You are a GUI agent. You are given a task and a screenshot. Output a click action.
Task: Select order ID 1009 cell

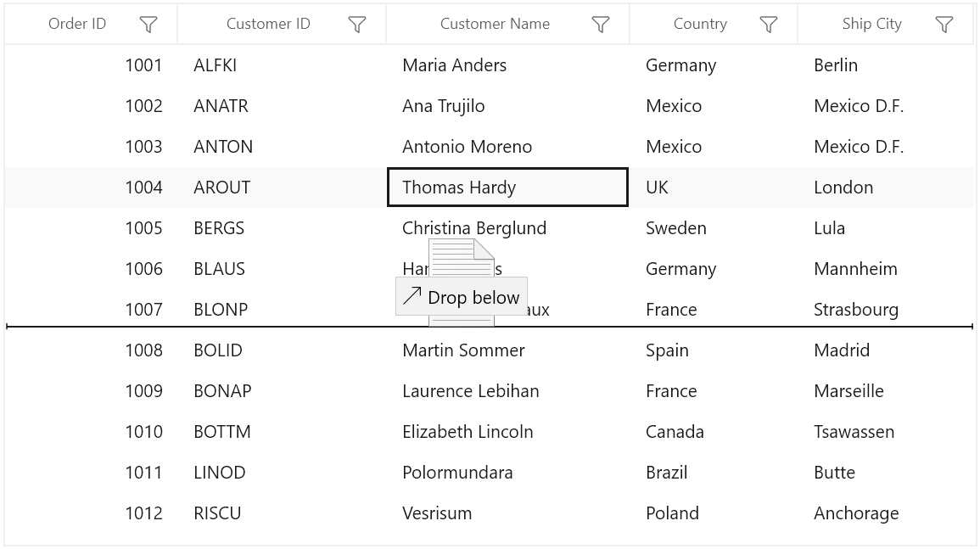(x=92, y=390)
